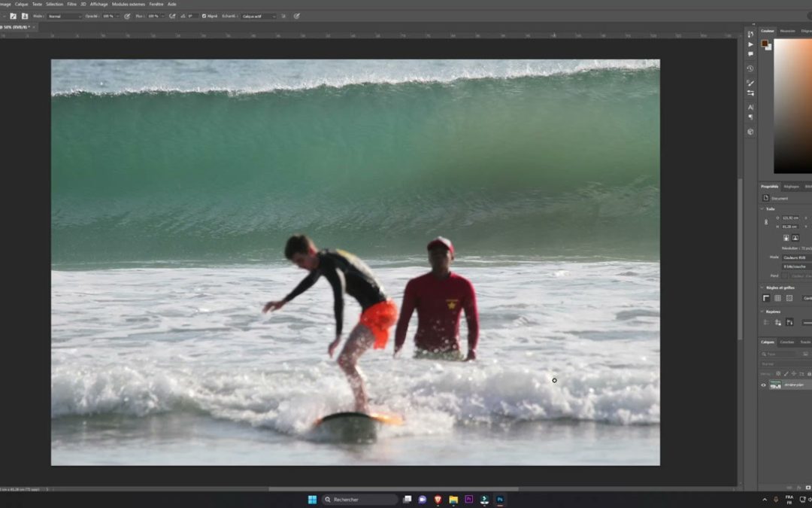Screen dimensions: 812x508
Task: Click the foreground color swatch
Action: point(765,44)
